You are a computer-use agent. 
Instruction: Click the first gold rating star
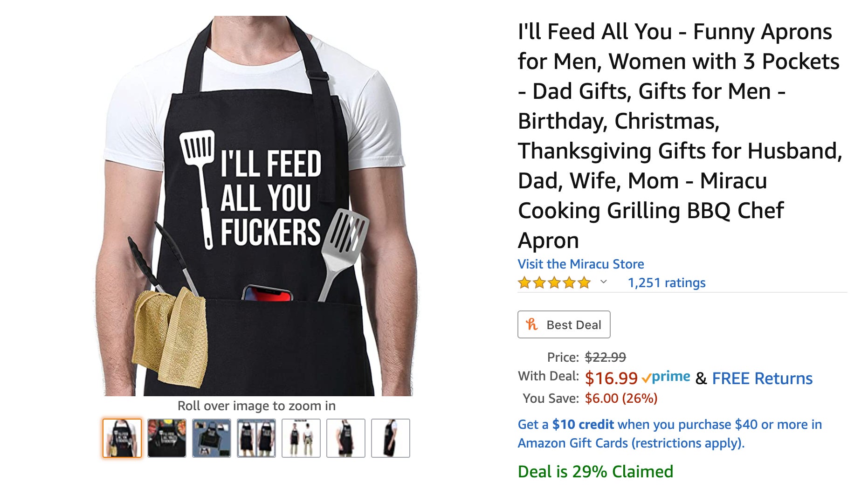524,282
